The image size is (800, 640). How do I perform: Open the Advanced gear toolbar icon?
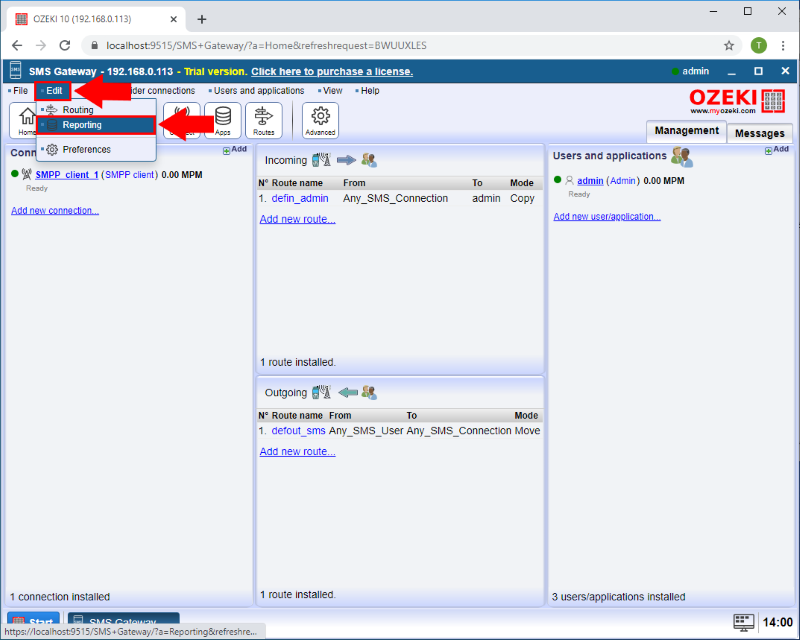click(320, 120)
